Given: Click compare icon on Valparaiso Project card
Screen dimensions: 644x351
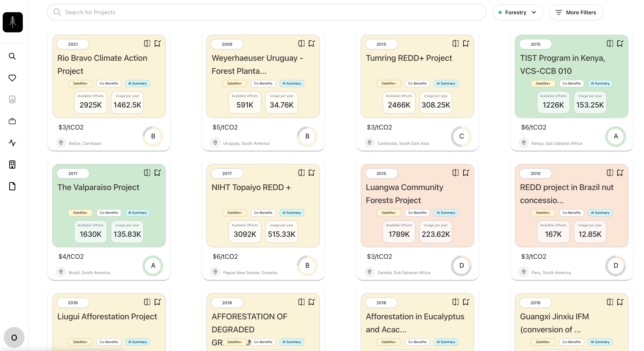Looking at the screenshot, I should pos(147,173).
